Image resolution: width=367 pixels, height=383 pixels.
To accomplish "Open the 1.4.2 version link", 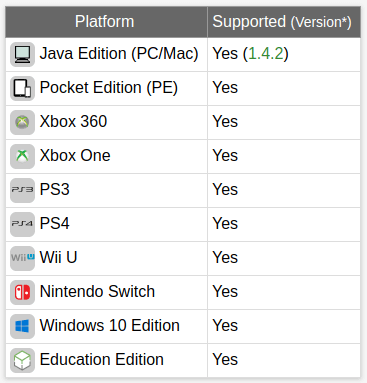I will 266,54.
